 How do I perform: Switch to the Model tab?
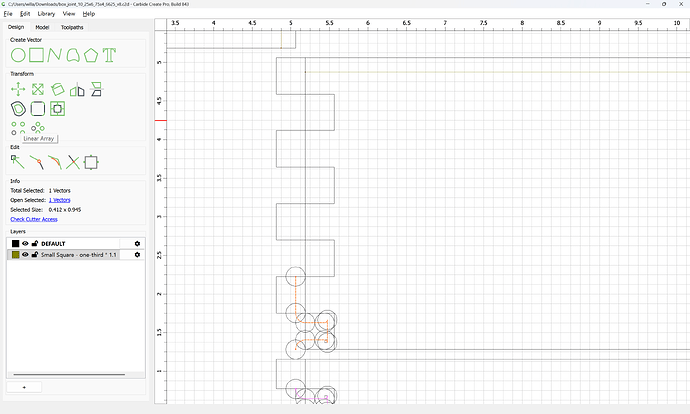pos(42,27)
